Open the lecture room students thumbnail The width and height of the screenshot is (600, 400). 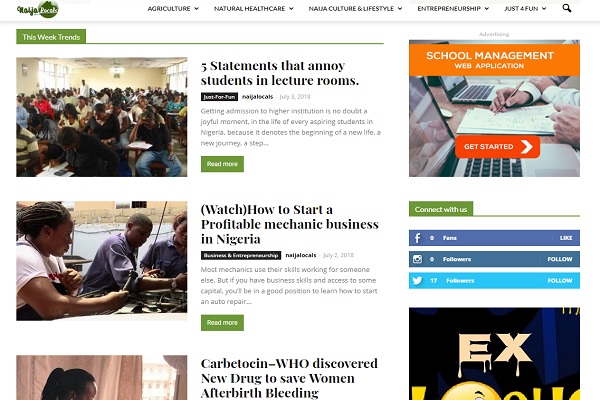102,117
